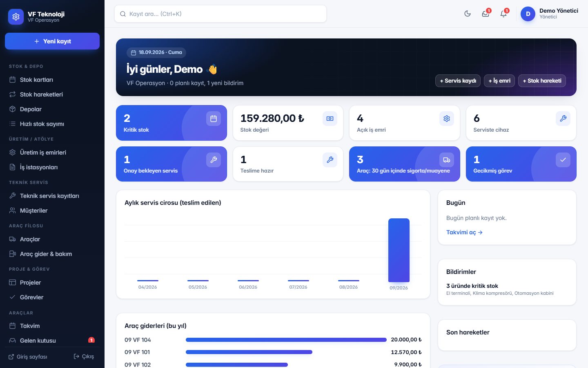
Task: Click the people icon beside Müşteriler
Action: tap(13, 211)
